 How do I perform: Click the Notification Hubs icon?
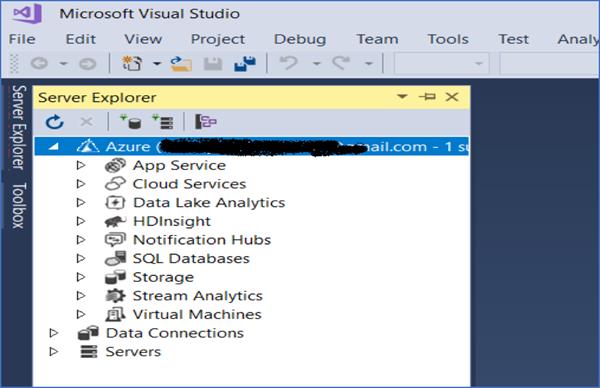point(115,240)
